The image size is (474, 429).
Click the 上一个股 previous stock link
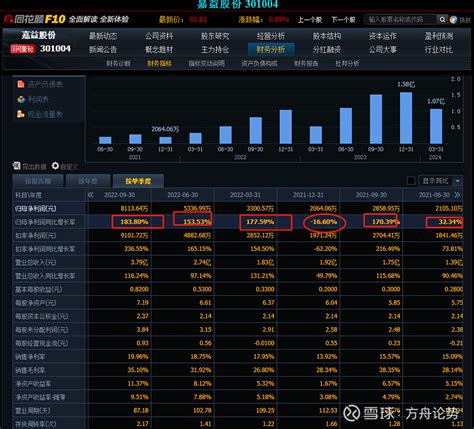310,20
